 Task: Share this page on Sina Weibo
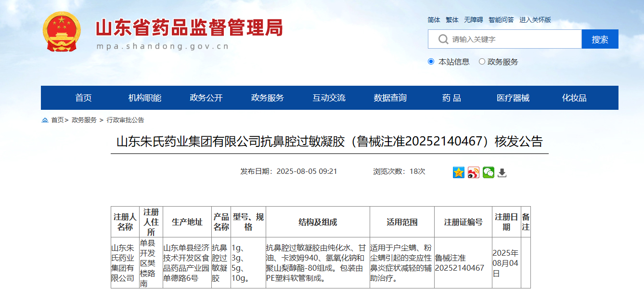(474, 172)
